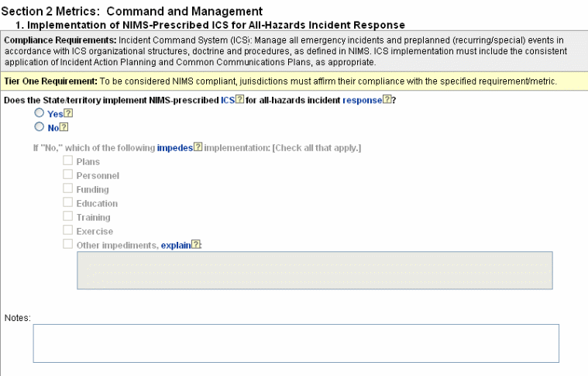Open the help icon after the word response

point(386,100)
